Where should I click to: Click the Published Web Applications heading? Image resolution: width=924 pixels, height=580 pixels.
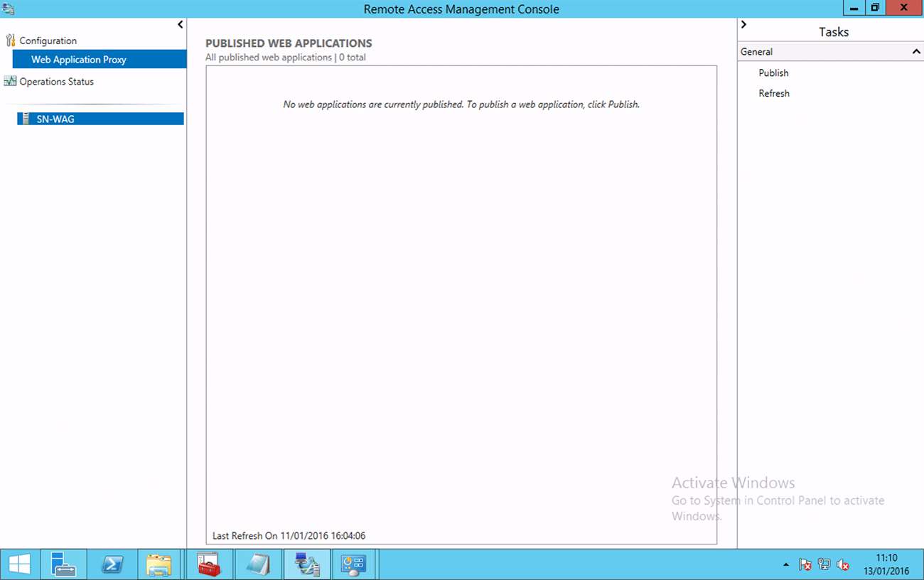click(289, 43)
